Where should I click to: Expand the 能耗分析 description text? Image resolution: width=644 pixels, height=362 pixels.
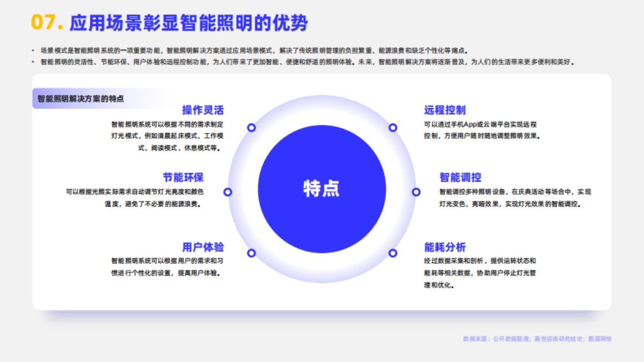pos(480,272)
